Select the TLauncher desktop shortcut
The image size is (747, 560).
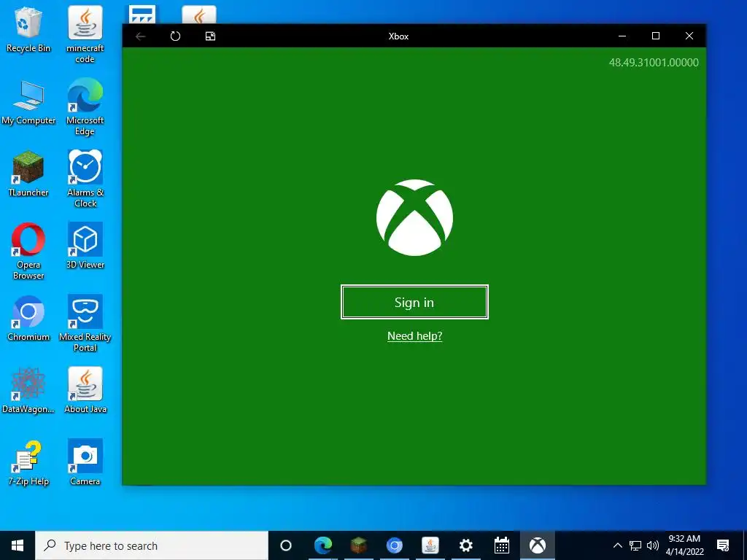[x=28, y=174]
